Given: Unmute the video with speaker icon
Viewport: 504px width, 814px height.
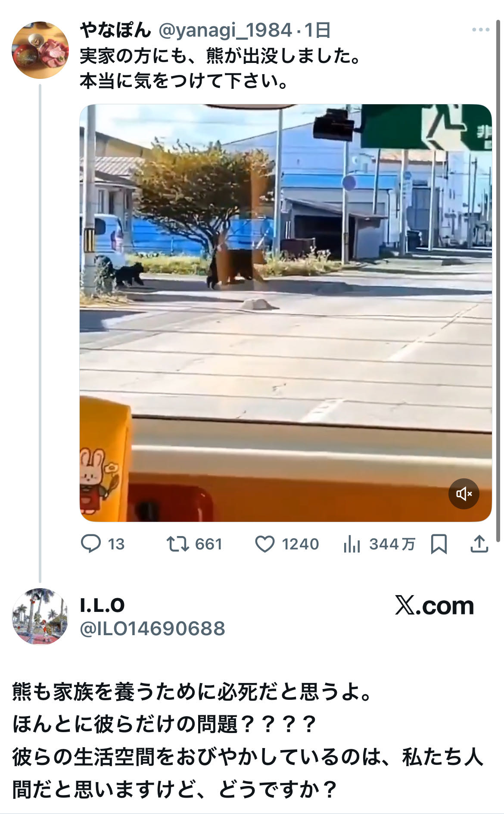Looking at the screenshot, I should coord(464,493).
